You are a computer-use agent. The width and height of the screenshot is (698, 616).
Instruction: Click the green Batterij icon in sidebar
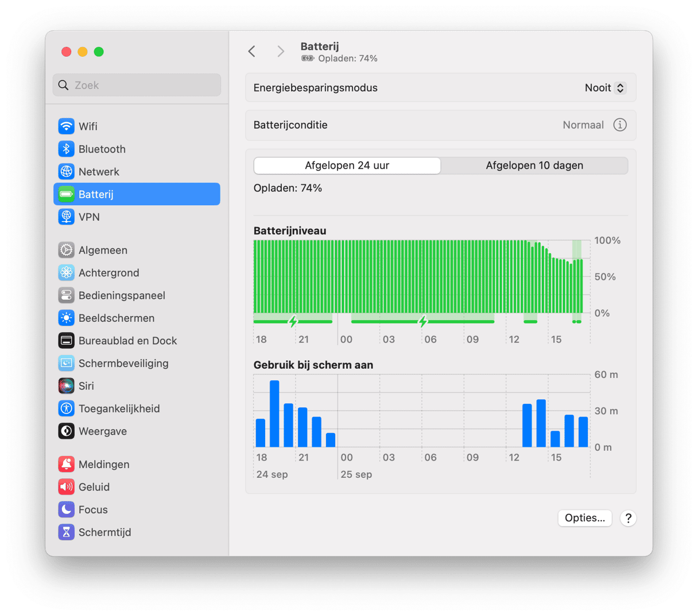tap(67, 194)
